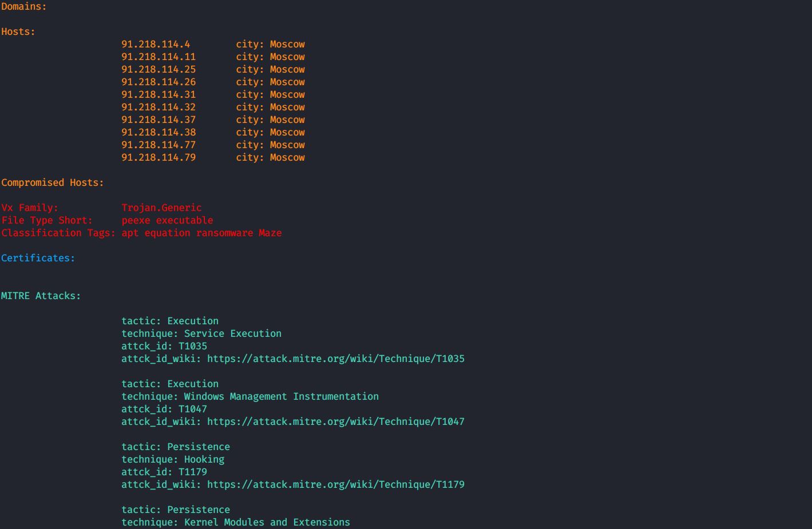Screen dimensions: 812x529
Task: Open the T1179 MITRE wiki link
Action: 336,485
